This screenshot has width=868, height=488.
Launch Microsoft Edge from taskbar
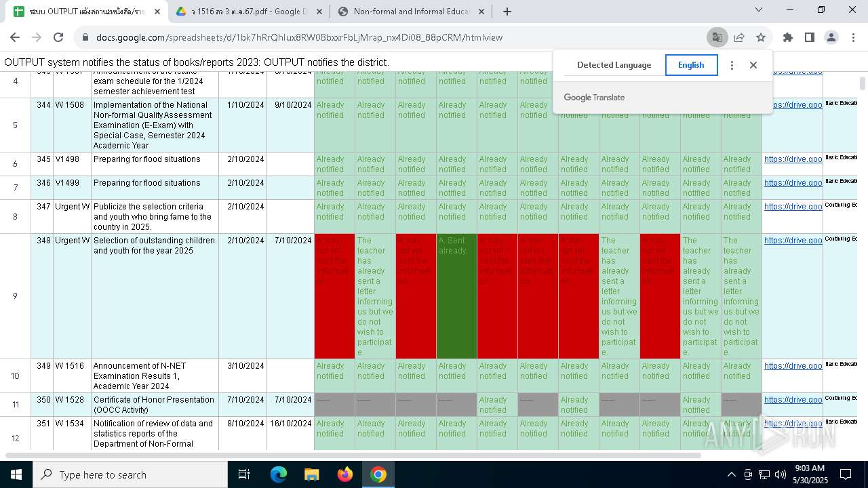coord(279,474)
